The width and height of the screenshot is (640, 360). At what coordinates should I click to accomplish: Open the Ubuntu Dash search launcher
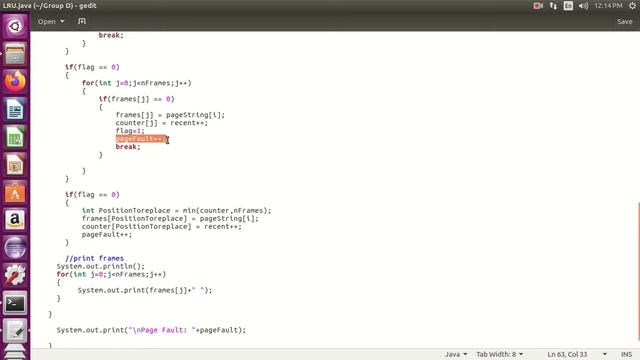15,27
